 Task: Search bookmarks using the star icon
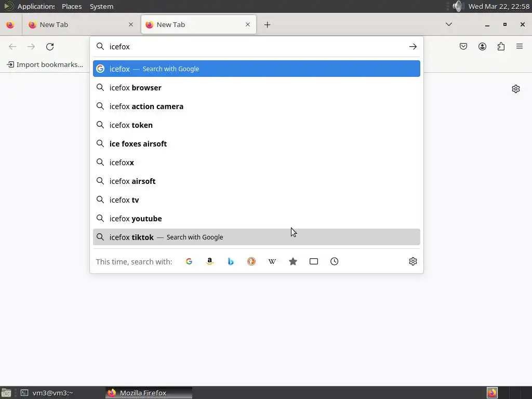click(x=293, y=261)
